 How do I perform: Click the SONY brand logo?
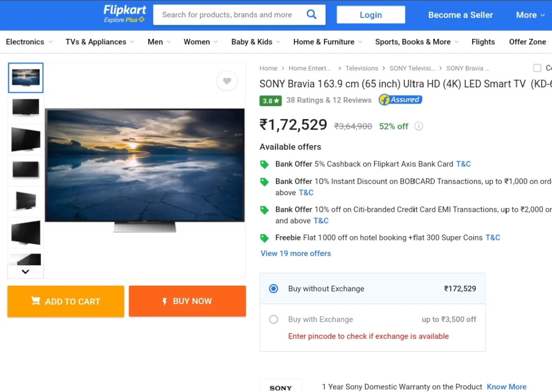point(280,388)
